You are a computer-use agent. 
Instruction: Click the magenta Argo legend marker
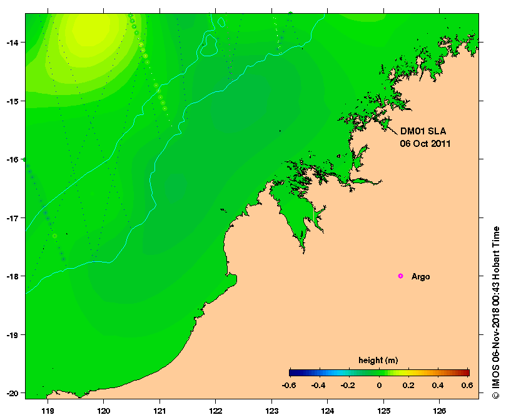point(400,276)
